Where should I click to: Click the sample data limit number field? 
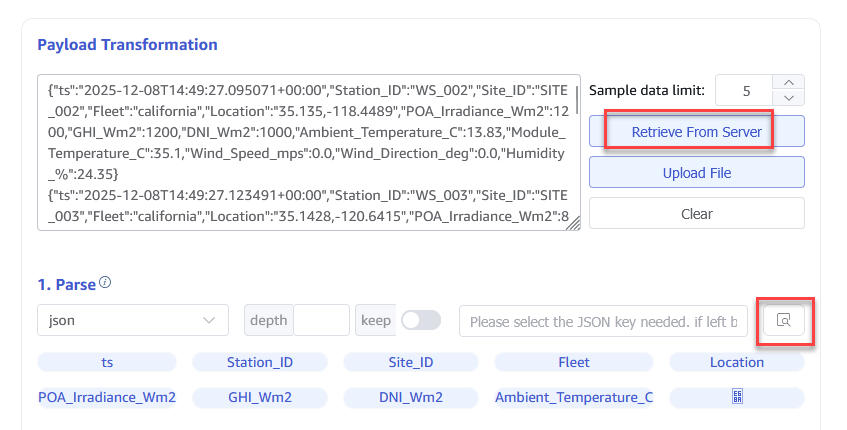746,91
